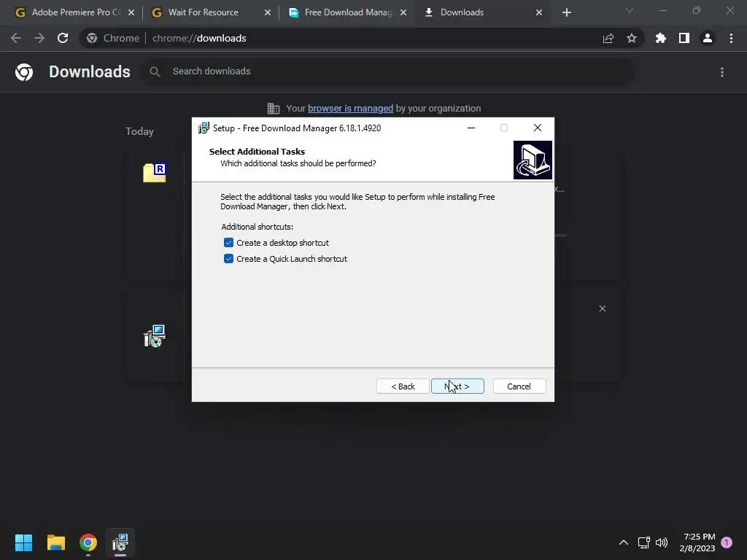Open Chrome from the taskbar

pyautogui.click(x=88, y=542)
